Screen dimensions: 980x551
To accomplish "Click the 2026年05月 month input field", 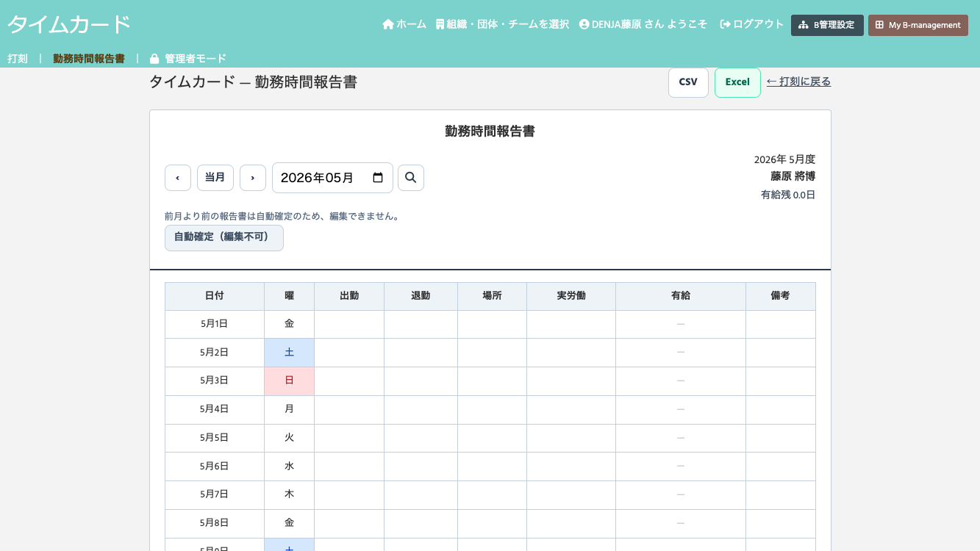I will (x=332, y=178).
